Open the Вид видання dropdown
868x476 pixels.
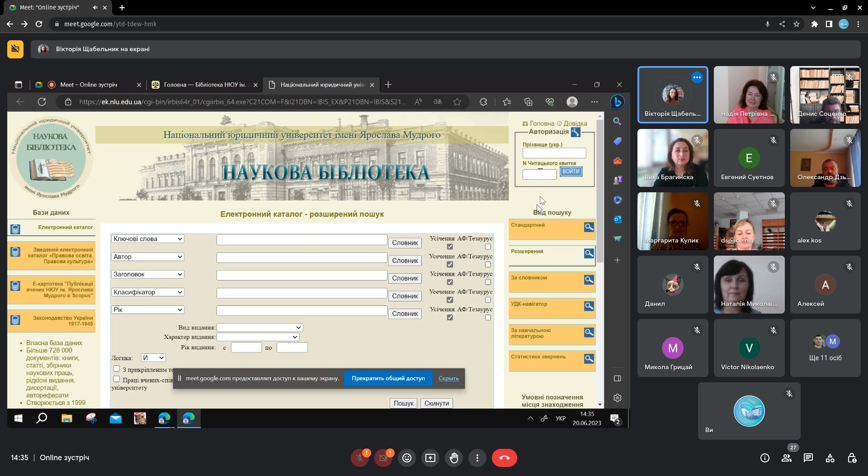[x=259, y=328]
